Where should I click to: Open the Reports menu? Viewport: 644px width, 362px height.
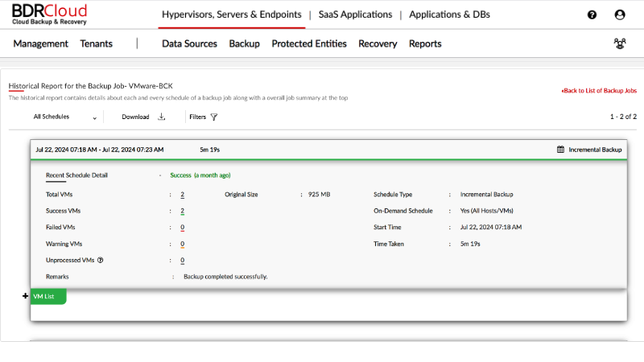click(x=425, y=43)
